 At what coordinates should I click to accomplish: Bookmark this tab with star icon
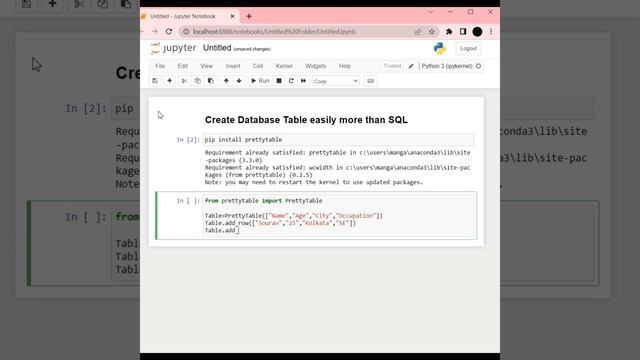(432, 31)
